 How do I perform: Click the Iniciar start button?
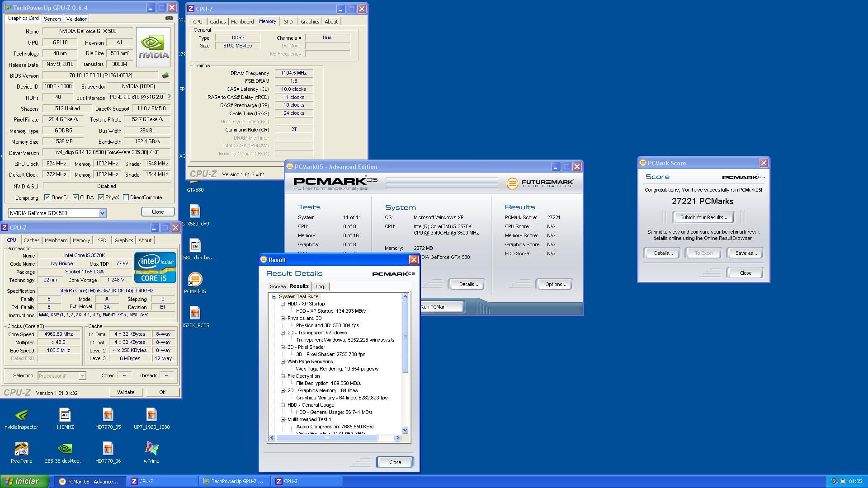click(x=25, y=481)
